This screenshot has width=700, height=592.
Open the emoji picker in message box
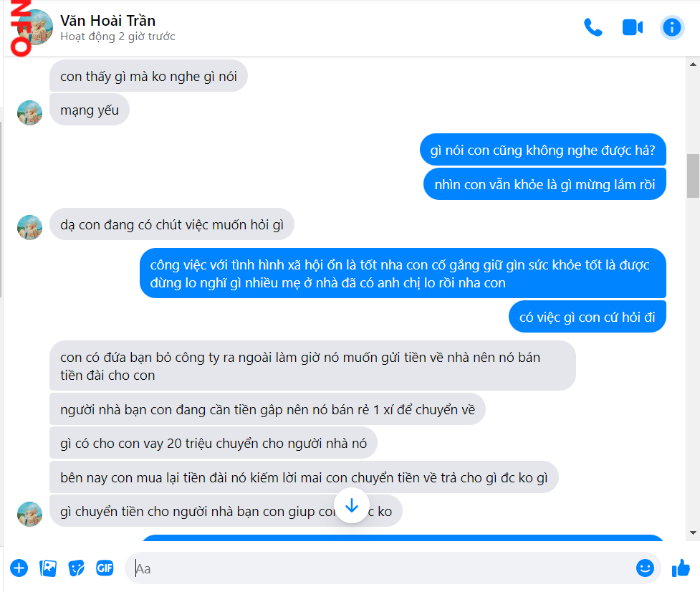pos(645,568)
